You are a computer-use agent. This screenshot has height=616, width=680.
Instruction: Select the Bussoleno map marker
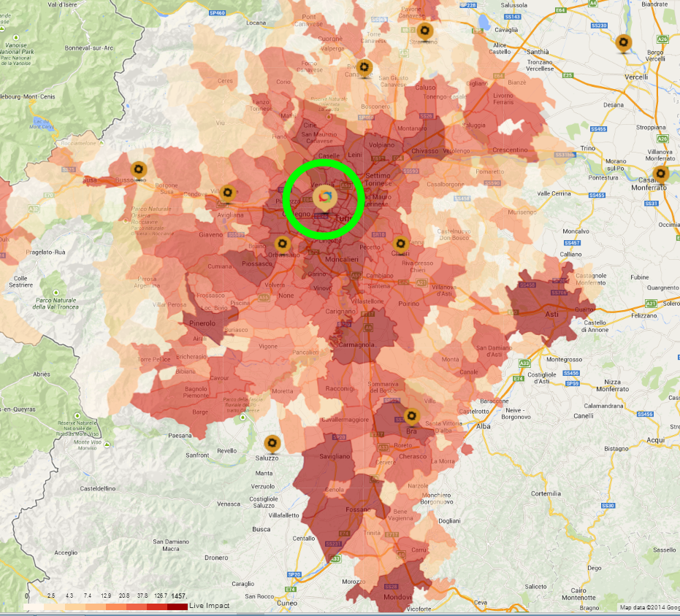tap(137, 169)
